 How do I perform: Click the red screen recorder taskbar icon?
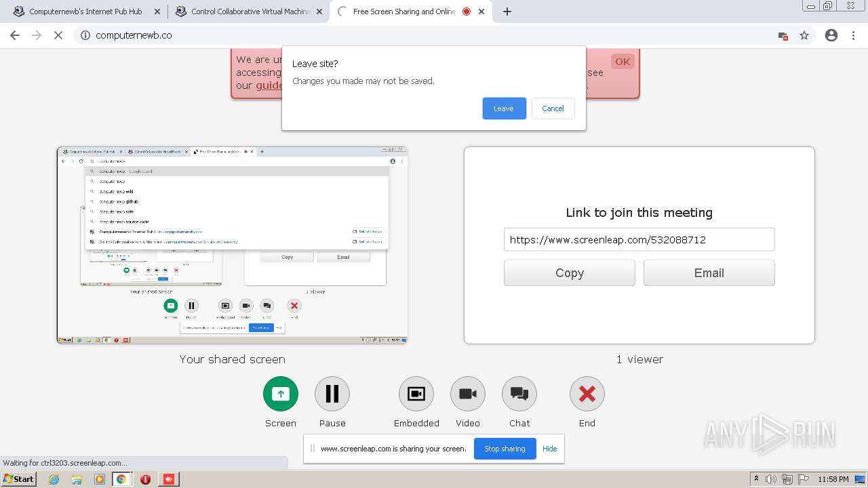coord(169,479)
